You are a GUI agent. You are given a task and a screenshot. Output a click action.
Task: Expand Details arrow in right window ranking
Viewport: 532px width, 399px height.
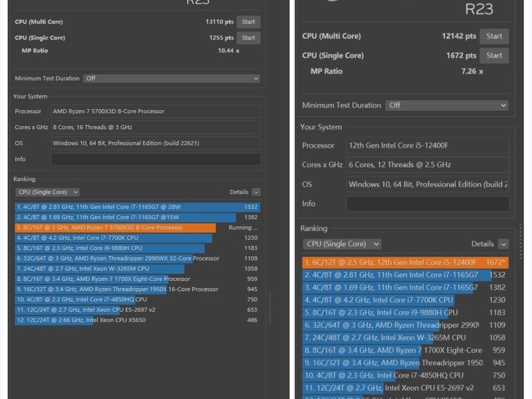click(x=503, y=244)
